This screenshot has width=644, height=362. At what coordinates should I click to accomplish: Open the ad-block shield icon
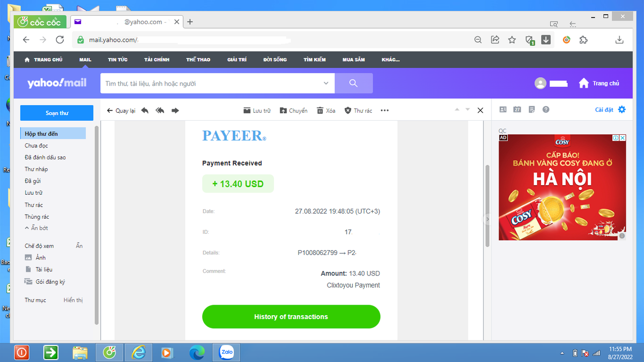(x=529, y=40)
